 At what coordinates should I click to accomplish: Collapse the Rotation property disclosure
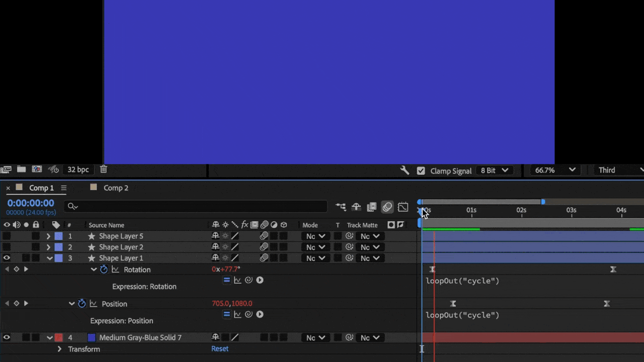coord(94,269)
